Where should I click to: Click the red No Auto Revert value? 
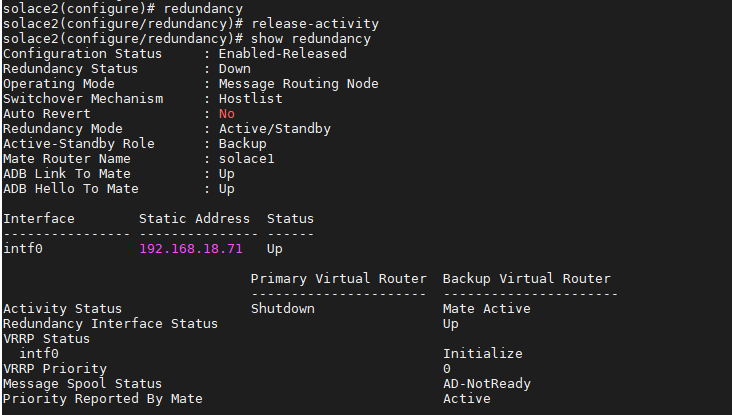click(x=226, y=113)
